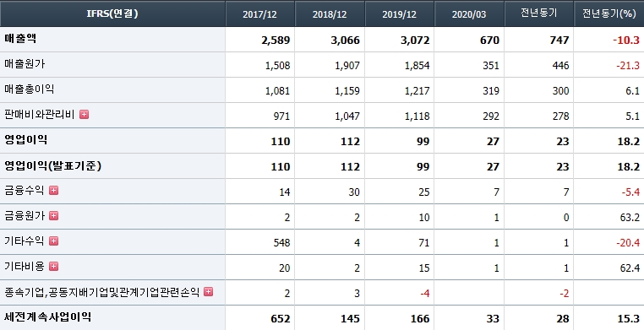Image resolution: width=644 pixels, height=330 pixels.
Task: Select the 금융원가 row label
Action: pyautogui.click(x=25, y=216)
